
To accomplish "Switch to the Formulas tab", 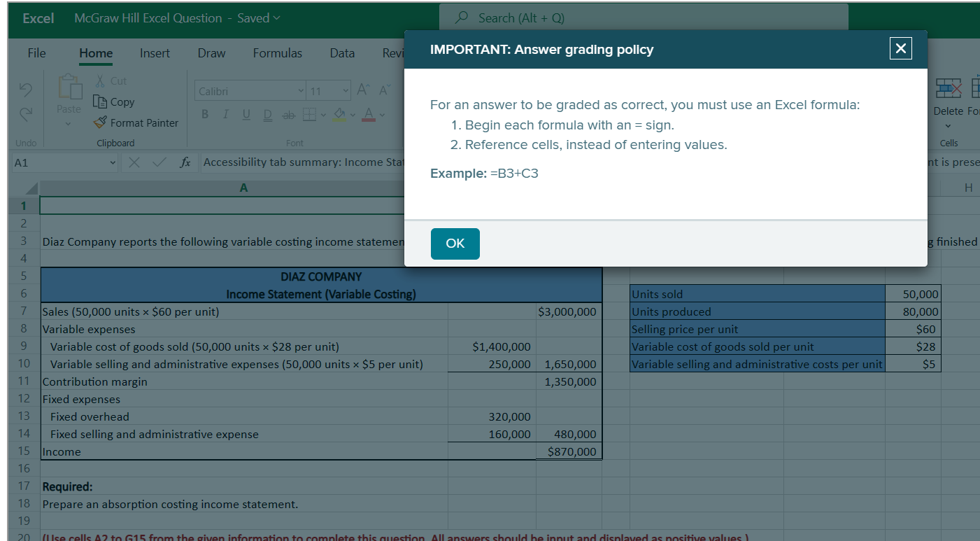I will point(278,52).
